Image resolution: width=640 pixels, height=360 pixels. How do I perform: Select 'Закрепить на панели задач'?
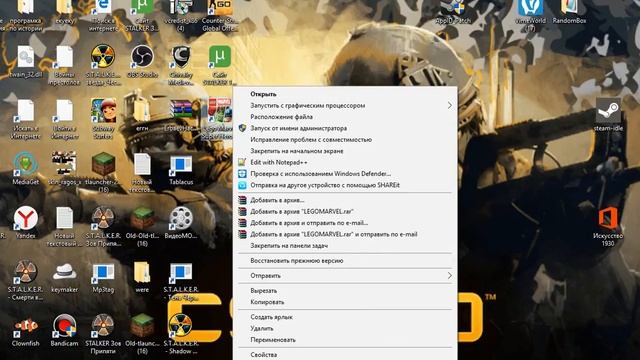click(345, 246)
